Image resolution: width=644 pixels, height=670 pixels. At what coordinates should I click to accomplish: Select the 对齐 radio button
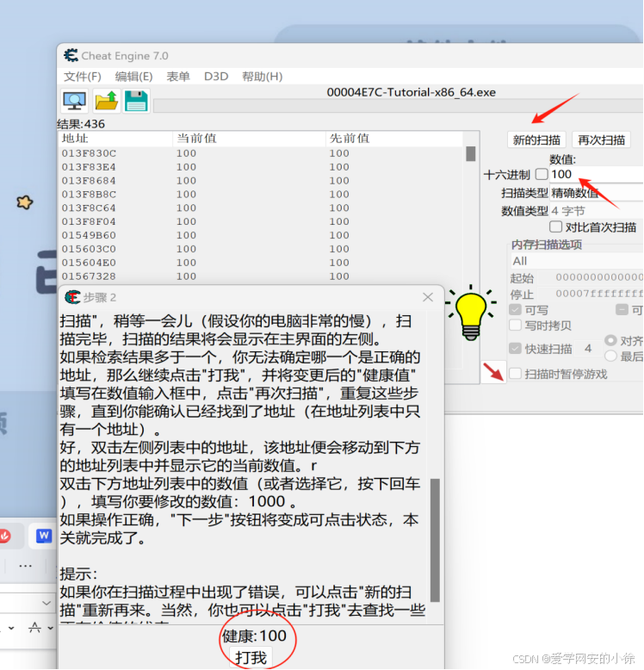610,340
